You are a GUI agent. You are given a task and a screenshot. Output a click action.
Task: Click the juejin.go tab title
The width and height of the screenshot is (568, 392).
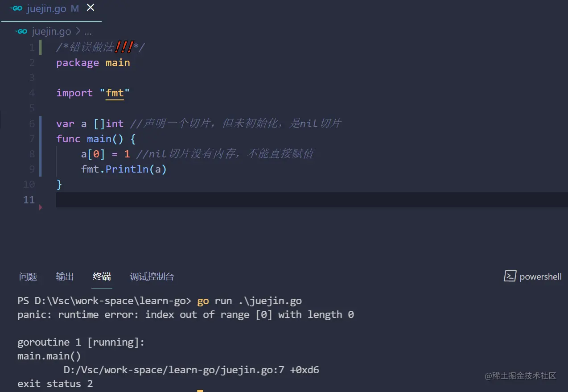click(x=46, y=9)
